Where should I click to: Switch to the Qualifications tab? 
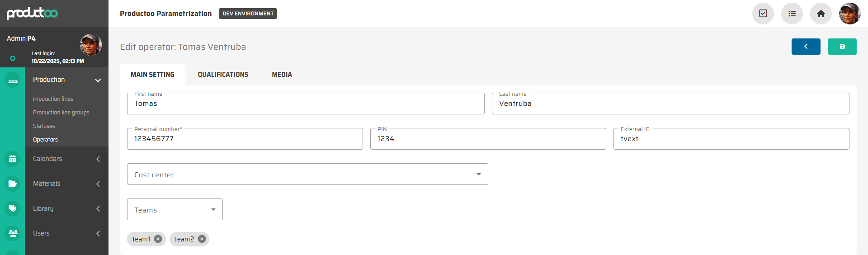223,75
